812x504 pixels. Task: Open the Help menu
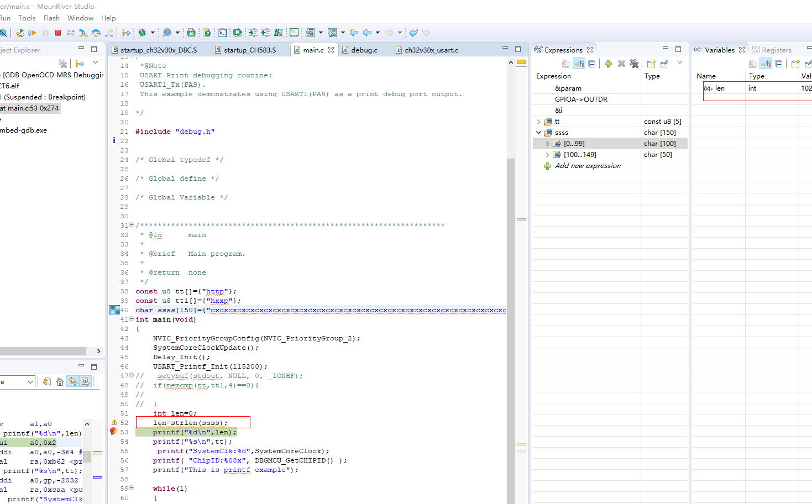coord(108,18)
